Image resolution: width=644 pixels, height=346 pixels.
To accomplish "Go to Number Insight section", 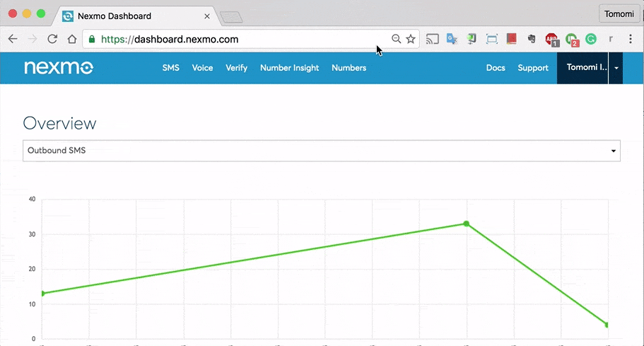I will tap(290, 68).
